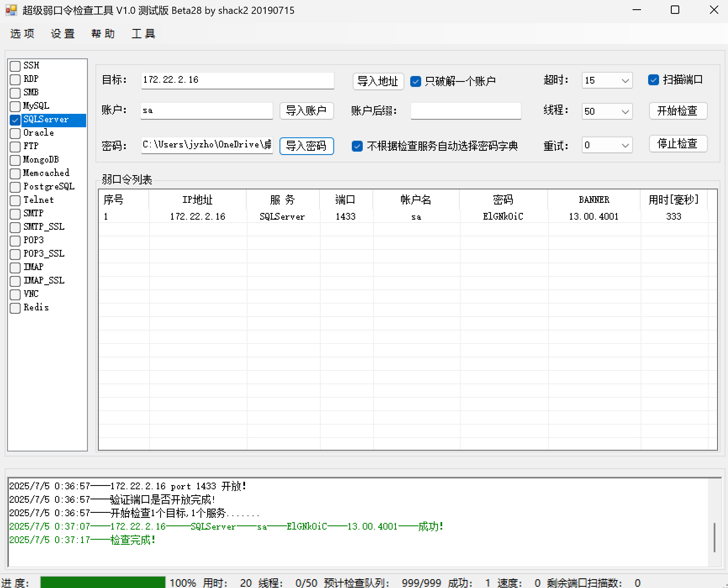Click the 导入密码 button
Screen dimensions: 728x588
[x=307, y=146]
